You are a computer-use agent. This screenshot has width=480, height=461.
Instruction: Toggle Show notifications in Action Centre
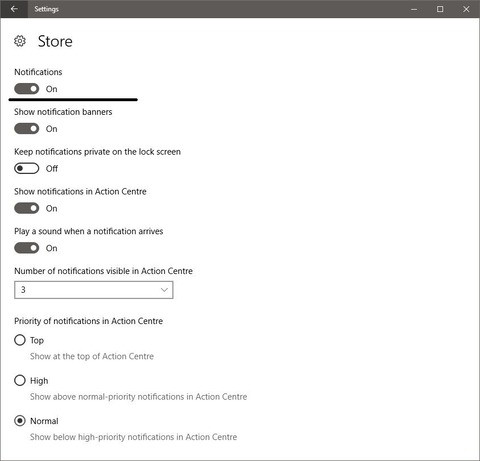click(x=27, y=208)
